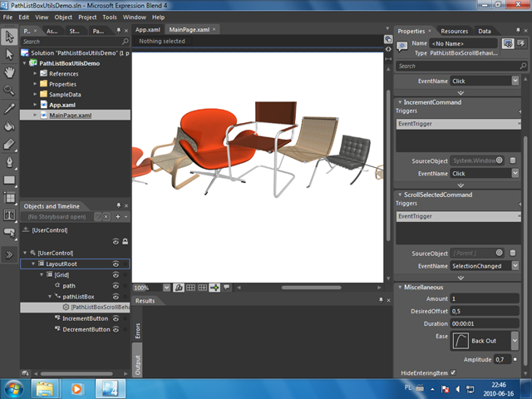Expand the SampleData folder

[x=35, y=94]
